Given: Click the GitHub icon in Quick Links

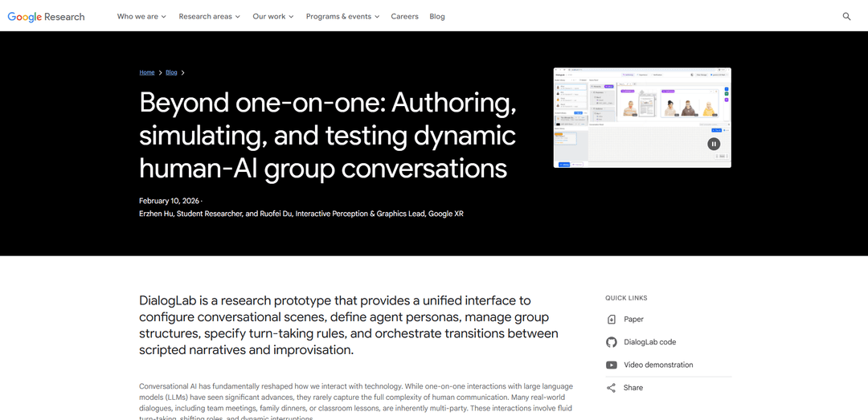Looking at the screenshot, I should tap(612, 342).
